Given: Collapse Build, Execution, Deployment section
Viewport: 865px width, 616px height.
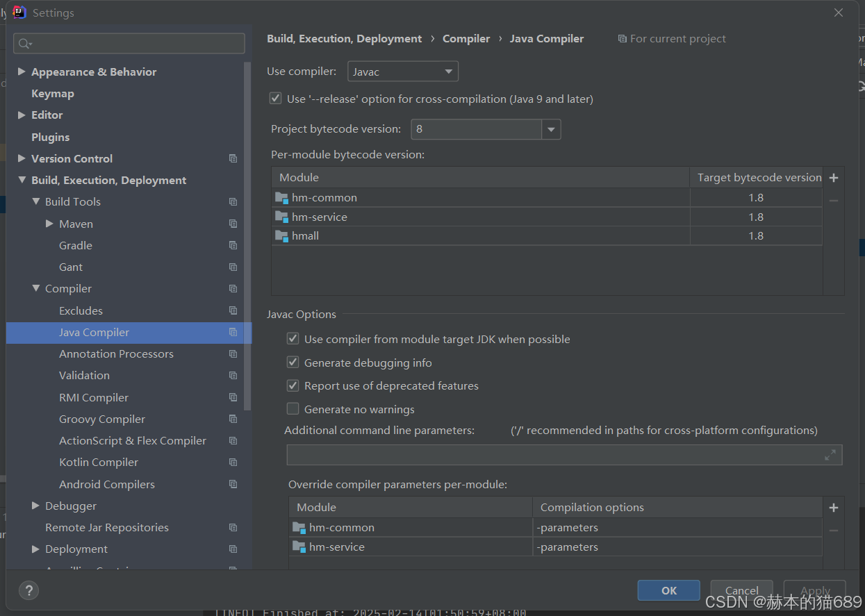Looking at the screenshot, I should (x=22, y=181).
